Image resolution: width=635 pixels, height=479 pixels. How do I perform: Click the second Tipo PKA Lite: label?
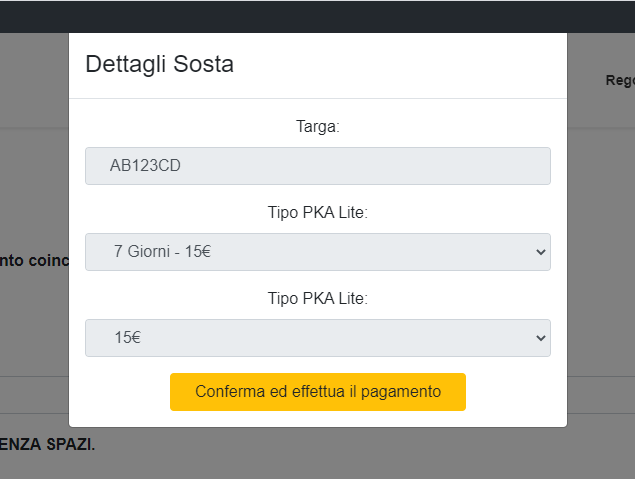click(318, 298)
